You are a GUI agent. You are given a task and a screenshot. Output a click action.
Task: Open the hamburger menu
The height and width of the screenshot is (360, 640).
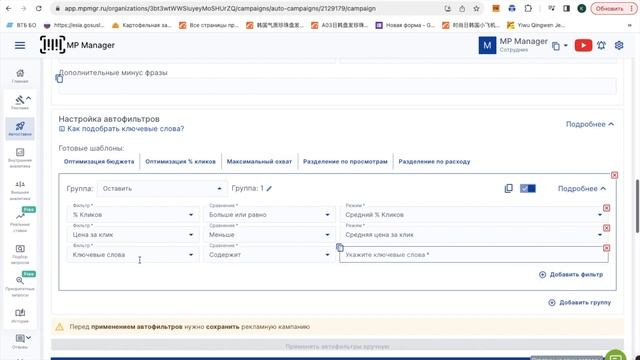pyautogui.click(x=20, y=45)
